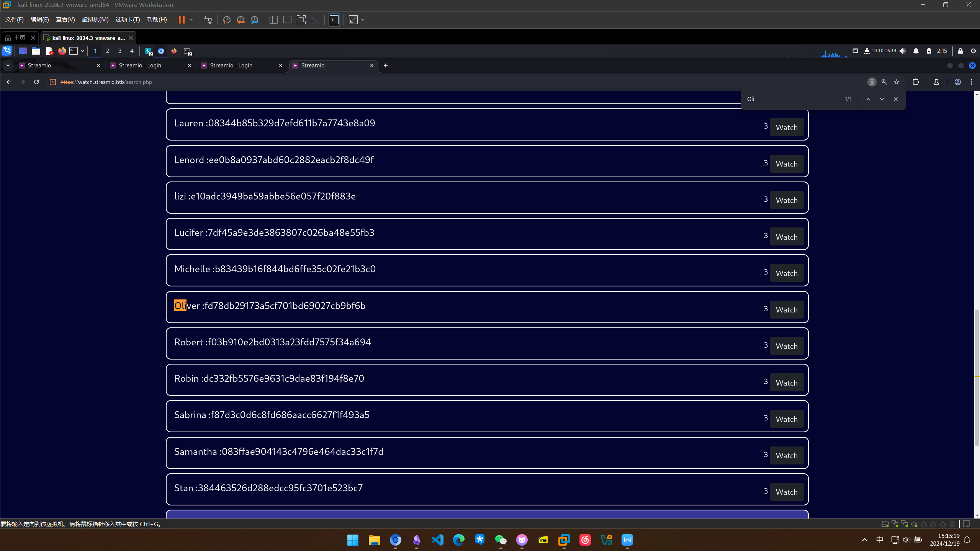Screen dimensions: 980x551
Task: Toggle VMware full screen mode icon
Action: tap(301, 20)
